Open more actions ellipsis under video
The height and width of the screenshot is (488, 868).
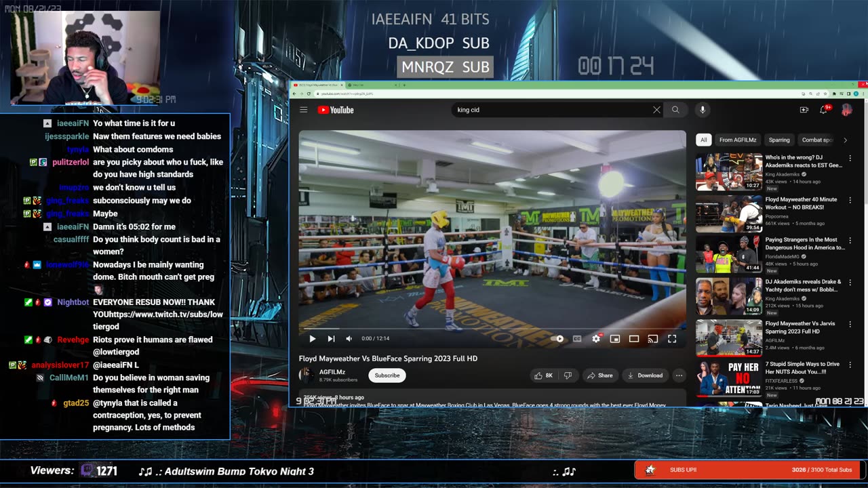[x=679, y=375]
